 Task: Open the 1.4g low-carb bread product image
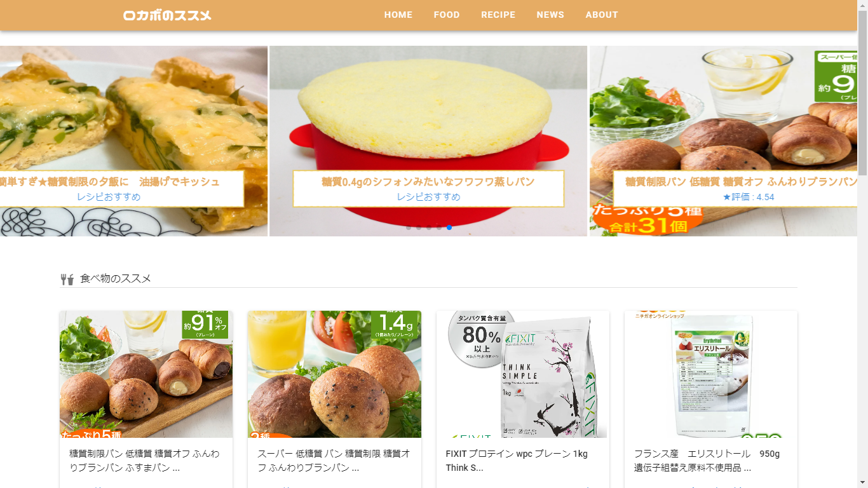point(334,374)
